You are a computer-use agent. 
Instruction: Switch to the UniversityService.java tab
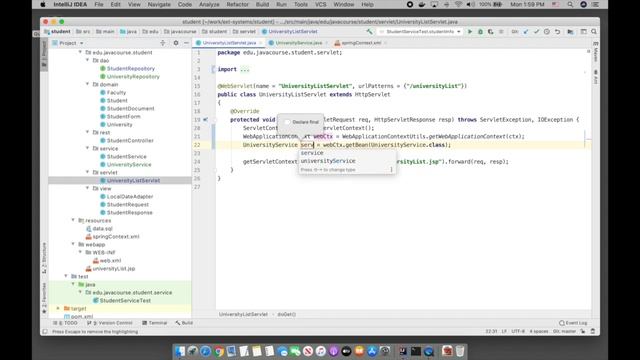298,43
